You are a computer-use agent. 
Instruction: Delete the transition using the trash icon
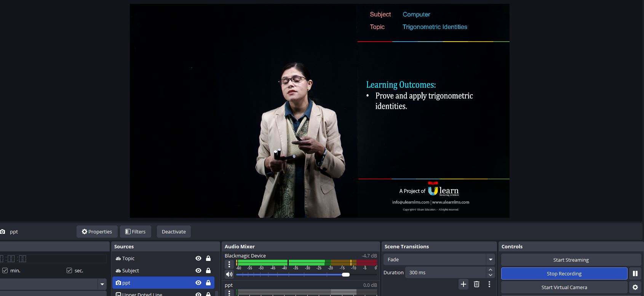coord(476,284)
